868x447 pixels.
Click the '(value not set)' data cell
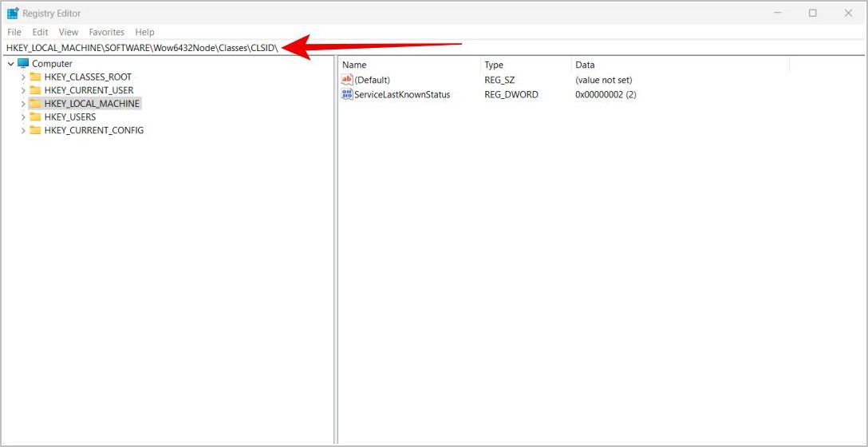[x=604, y=80]
